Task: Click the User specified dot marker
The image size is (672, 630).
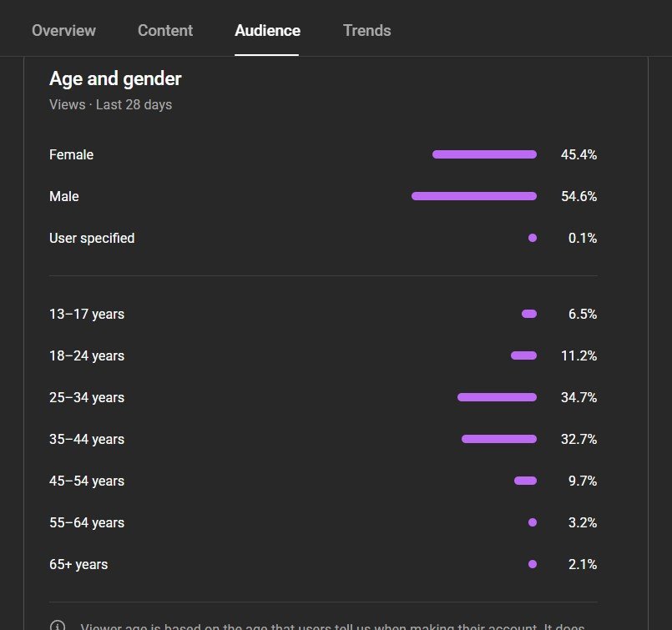Action: pyautogui.click(x=533, y=238)
